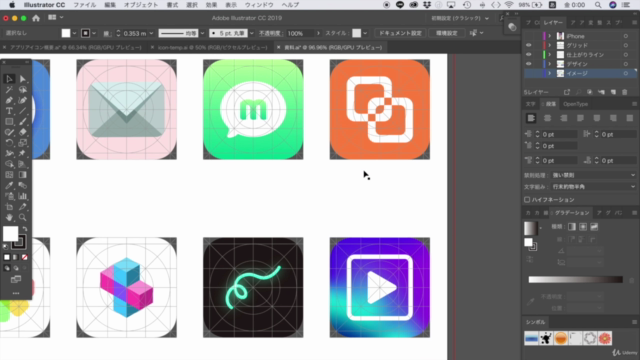The height and width of the screenshot is (360, 640).
Task: Hide the デザイン layer
Action: 529,64
